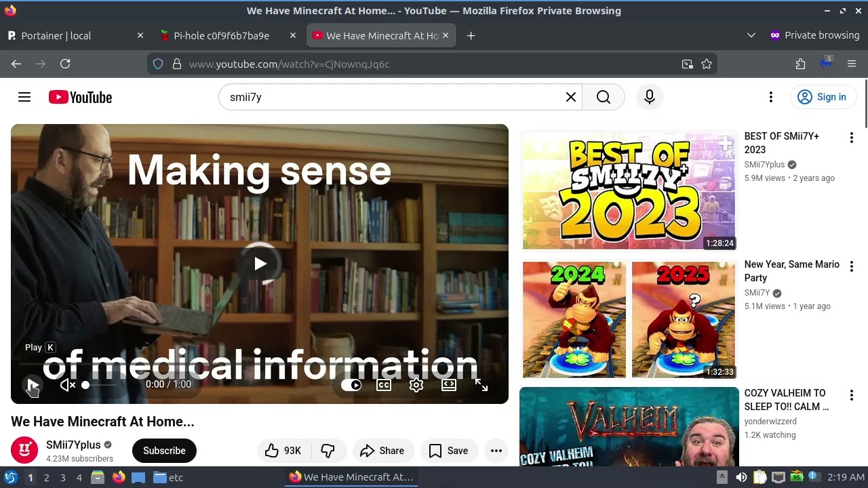The image size is (868, 488).
Task: Toggle the autoplay switch in the player
Action: (x=351, y=385)
